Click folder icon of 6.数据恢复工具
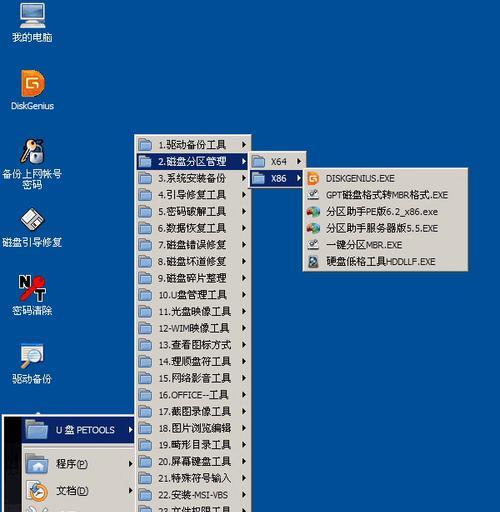500x512 pixels. click(145, 228)
